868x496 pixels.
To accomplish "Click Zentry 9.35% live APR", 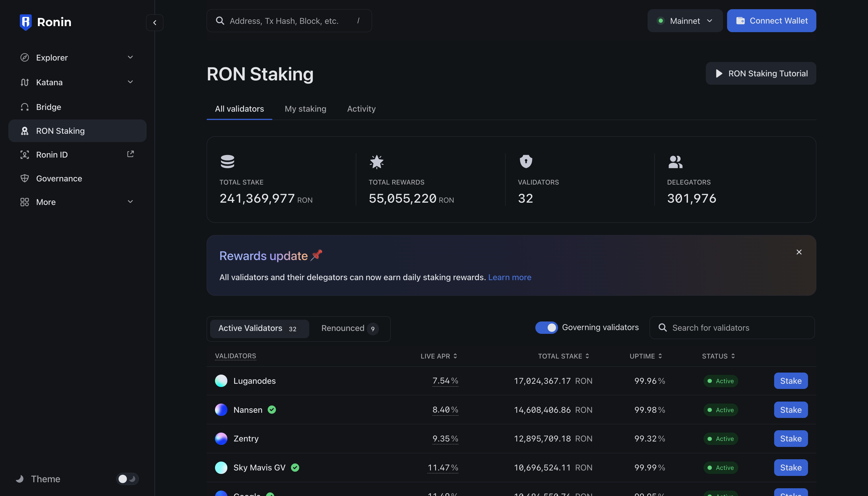I will [445, 438].
